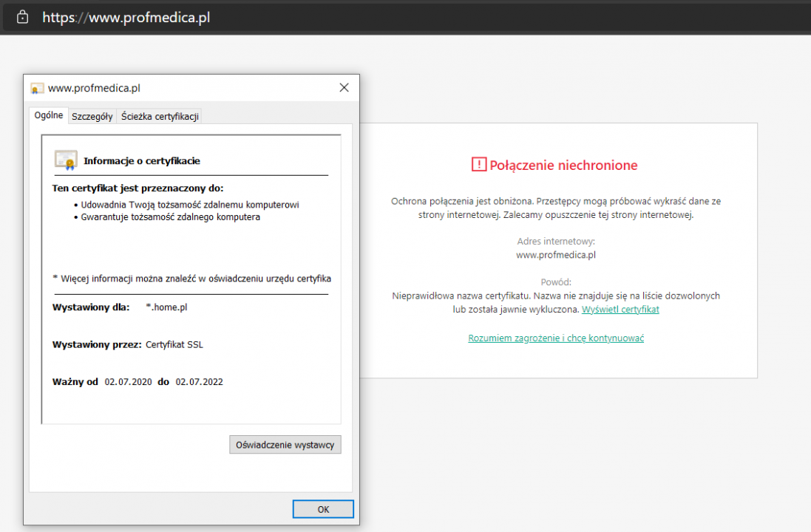The height and width of the screenshot is (532, 811).
Task: Select the Ogólne tab
Action: 49,115
